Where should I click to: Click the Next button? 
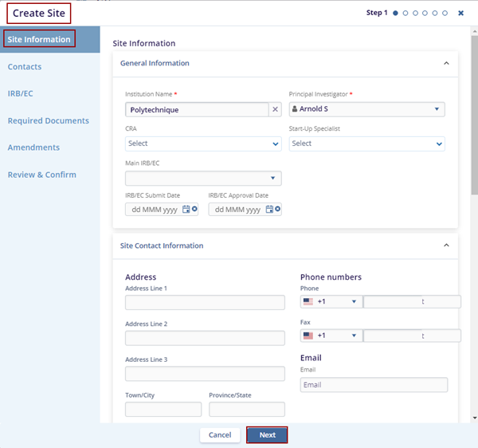pos(267,435)
